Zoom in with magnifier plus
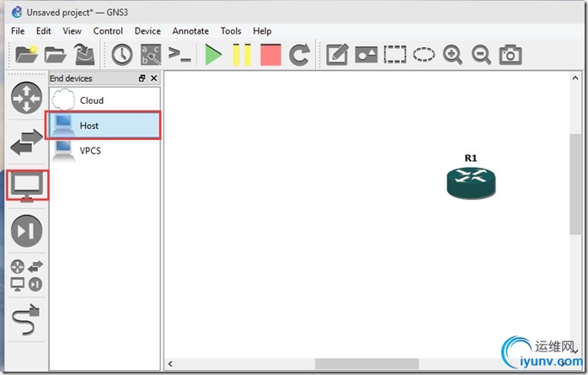This screenshot has width=588, height=375. tap(452, 55)
